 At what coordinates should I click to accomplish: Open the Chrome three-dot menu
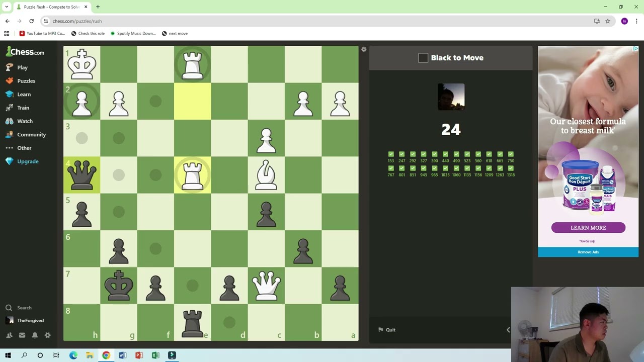coord(636,21)
